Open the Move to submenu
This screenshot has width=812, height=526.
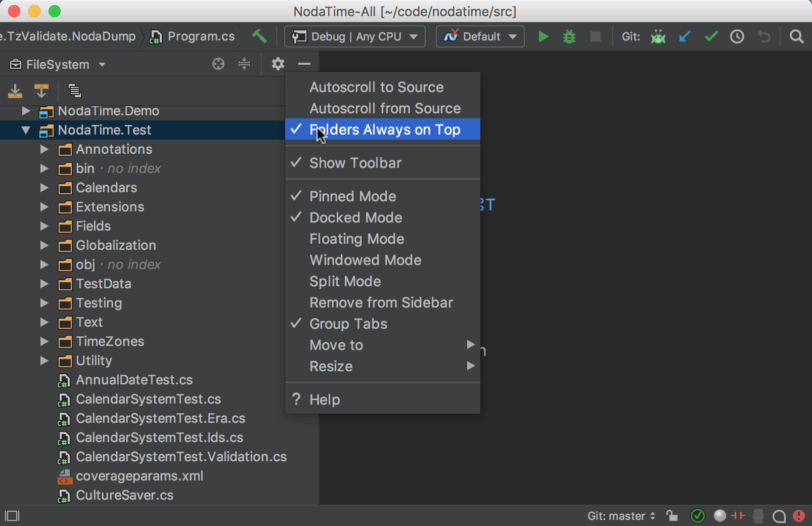coord(383,345)
